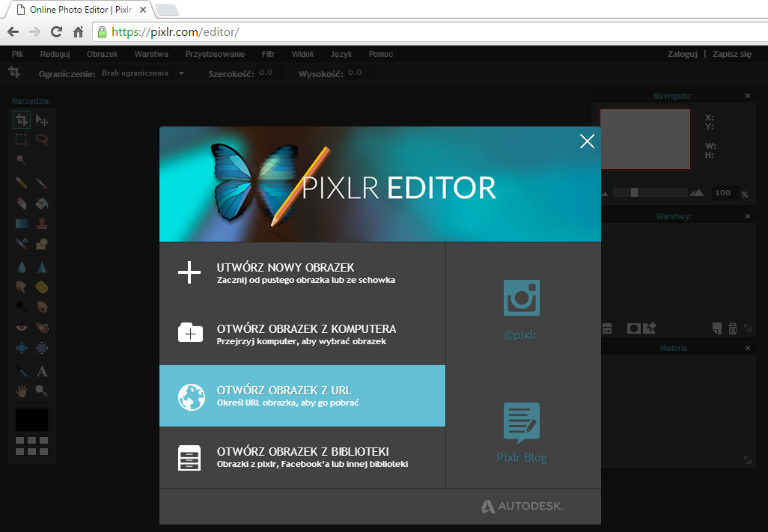Select the Spot Heal tool
The image size is (768, 532).
click(x=42, y=328)
